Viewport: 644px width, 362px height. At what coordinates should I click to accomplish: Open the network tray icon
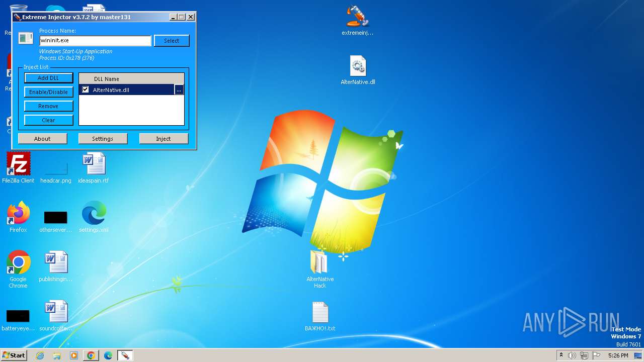click(x=584, y=355)
